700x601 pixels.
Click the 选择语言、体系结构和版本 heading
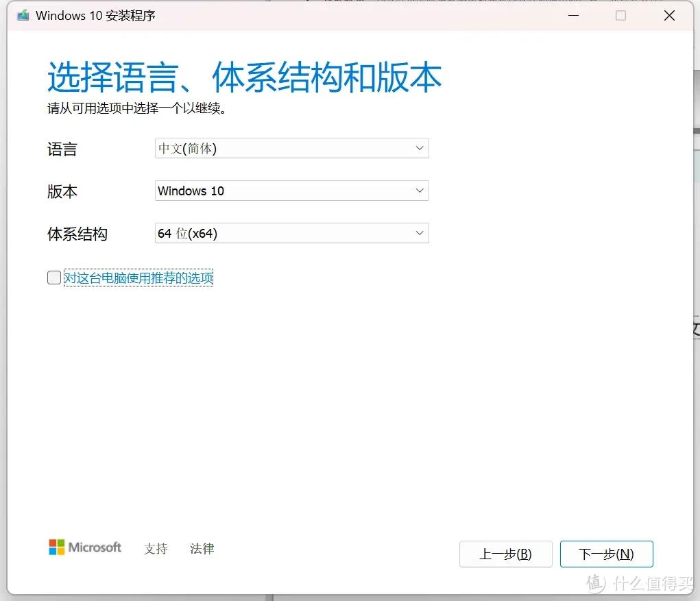[244, 77]
